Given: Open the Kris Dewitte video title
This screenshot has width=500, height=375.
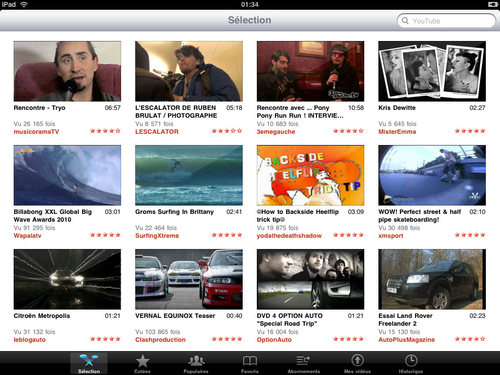Looking at the screenshot, I should 397,108.
